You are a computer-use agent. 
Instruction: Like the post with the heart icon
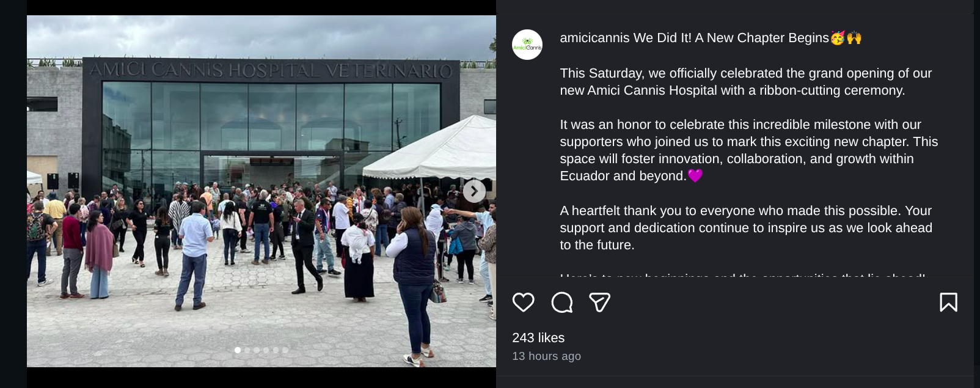point(523,302)
